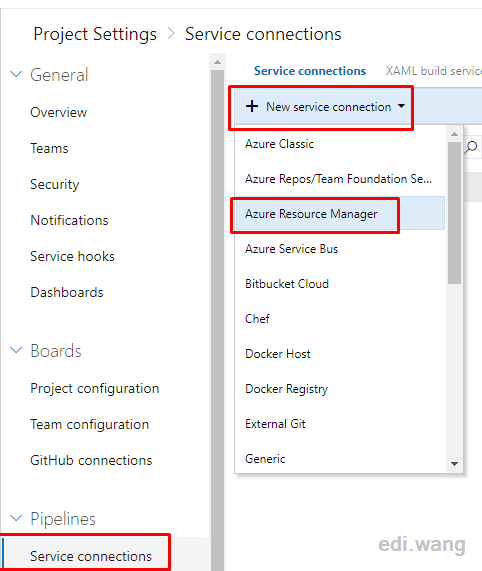Click dropdown list scroll up arrow
This screenshot has width=482, height=571.
pos(454,134)
